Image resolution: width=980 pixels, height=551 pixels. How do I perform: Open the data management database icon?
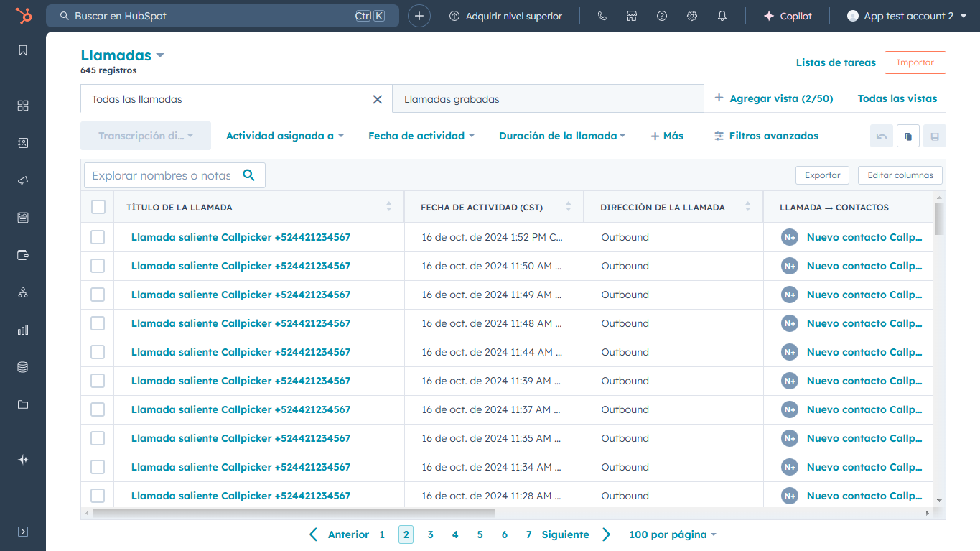[x=23, y=367]
